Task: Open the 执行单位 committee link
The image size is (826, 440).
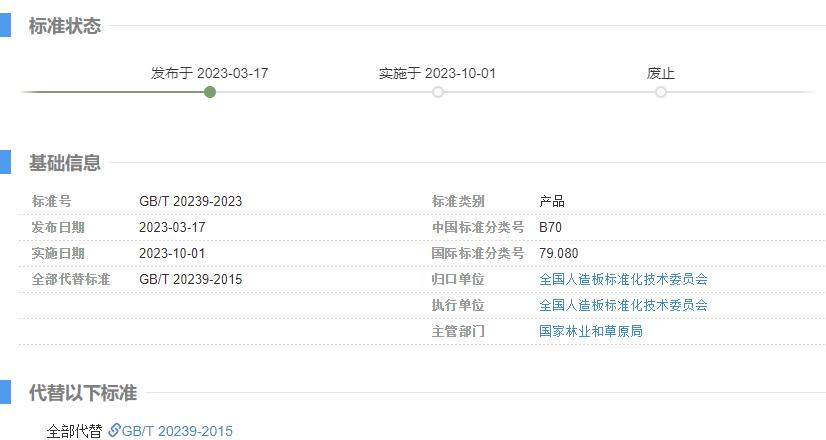Action: (x=623, y=305)
